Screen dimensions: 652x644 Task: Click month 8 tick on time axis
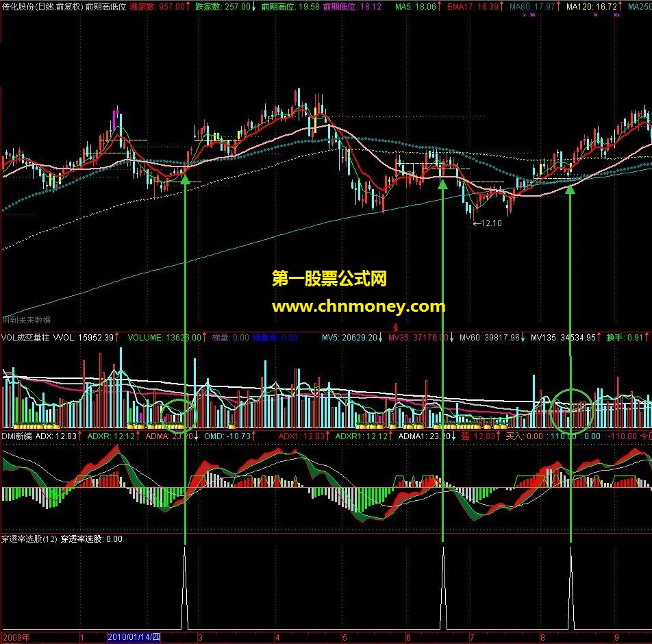coord(542,637)
